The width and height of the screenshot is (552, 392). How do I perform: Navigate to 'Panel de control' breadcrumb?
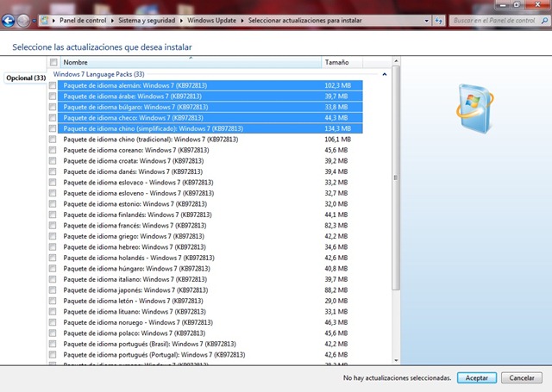coord(83,21)
